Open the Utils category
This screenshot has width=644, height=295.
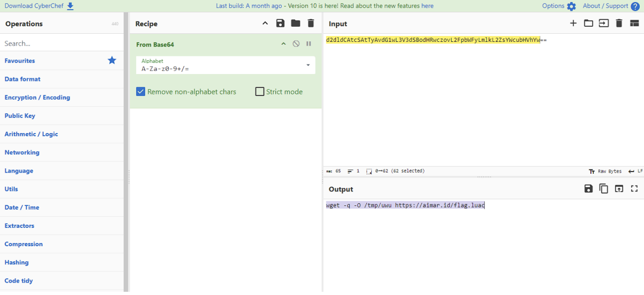62,189
